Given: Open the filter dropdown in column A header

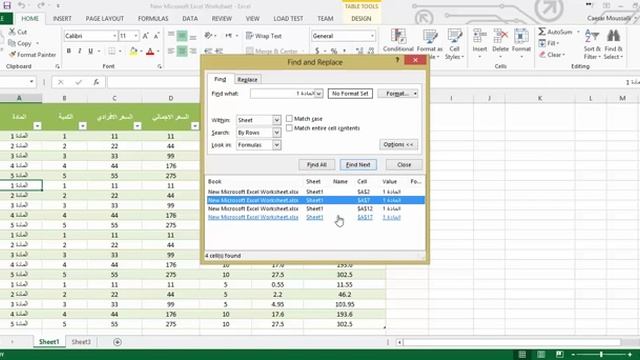Looking at the screenshot, I should pos(38,126).
